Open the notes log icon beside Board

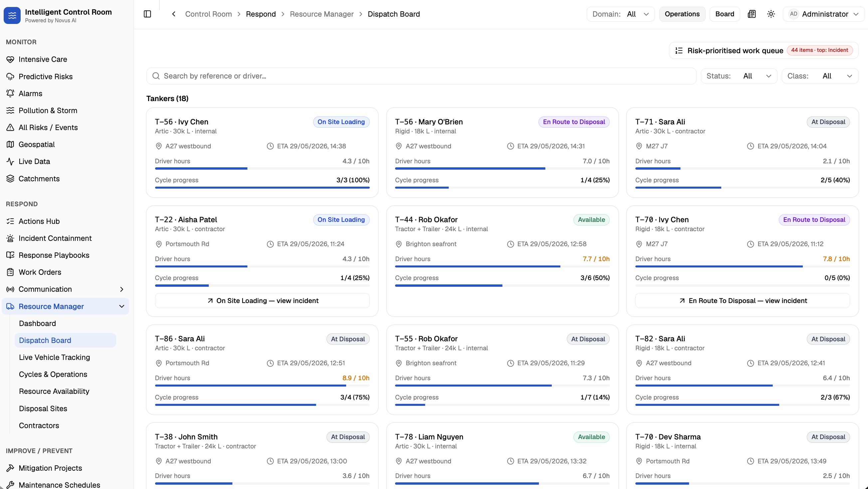[752, 14]
